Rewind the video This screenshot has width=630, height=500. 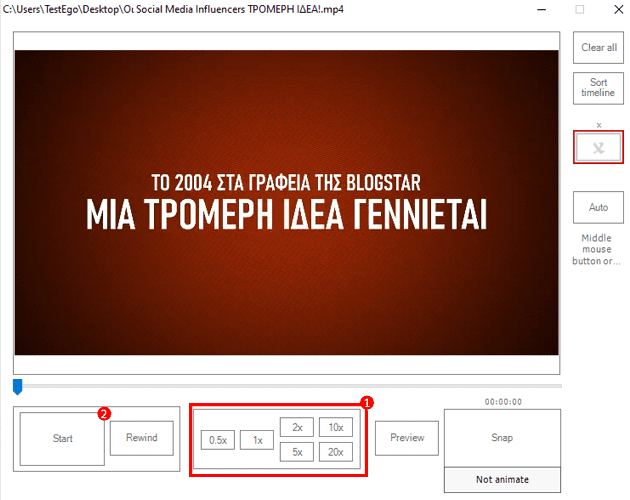pos(142,438)
